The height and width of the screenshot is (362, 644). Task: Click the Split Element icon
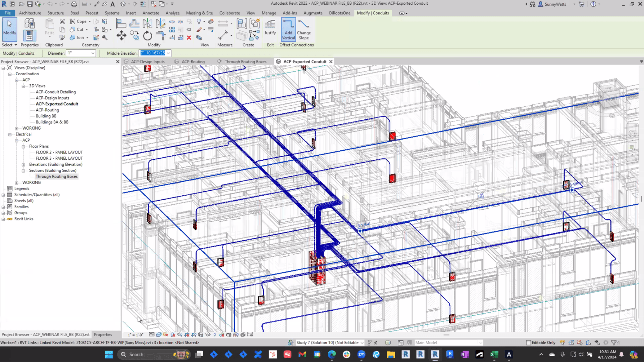click(x=172, y=21)
